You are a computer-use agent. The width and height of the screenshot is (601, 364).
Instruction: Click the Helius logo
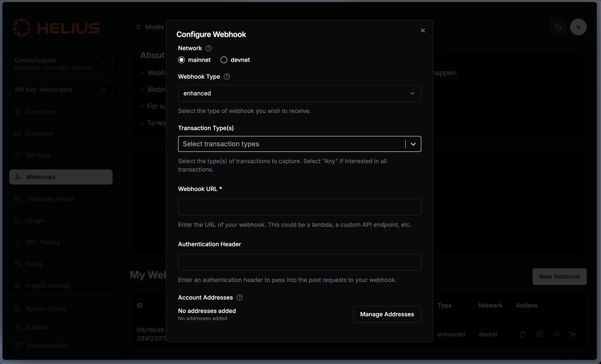click(x=56, y=27)
